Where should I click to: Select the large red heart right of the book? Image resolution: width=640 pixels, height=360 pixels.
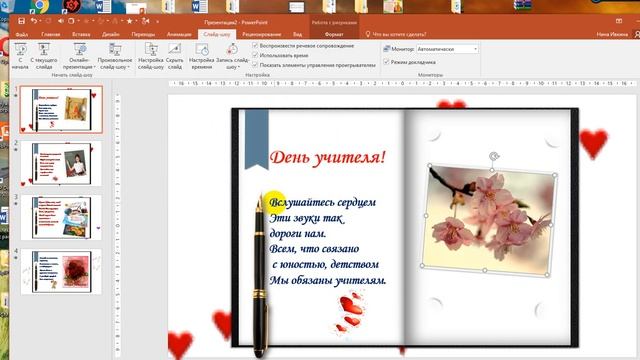(x=593, y=143)
